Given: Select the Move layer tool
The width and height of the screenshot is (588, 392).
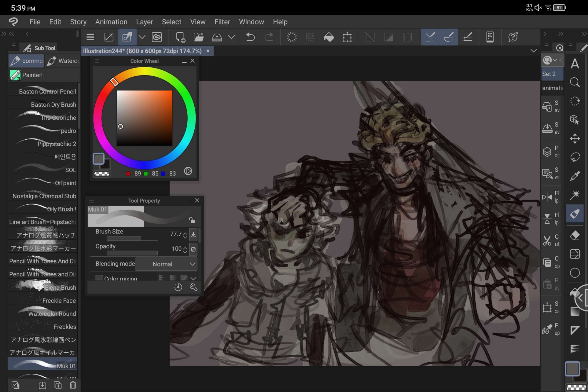Looking at the screenshot, I should [x=574, y=139].
